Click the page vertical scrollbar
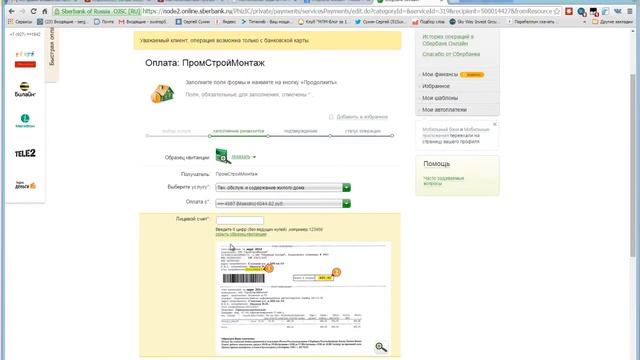 (x=633, y=164)
